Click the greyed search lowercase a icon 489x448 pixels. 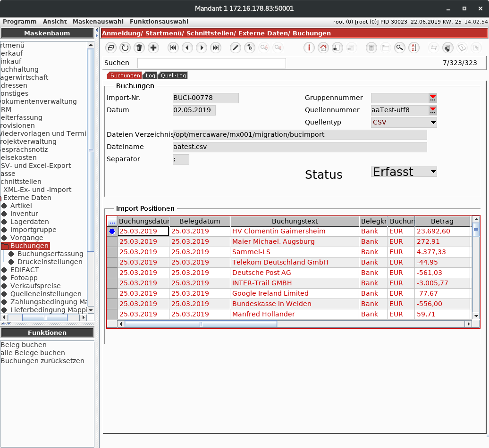tap(278, 48)
